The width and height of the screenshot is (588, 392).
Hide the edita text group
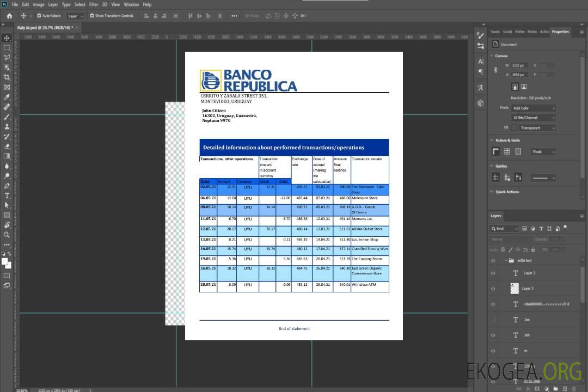[x=493, y=261]
